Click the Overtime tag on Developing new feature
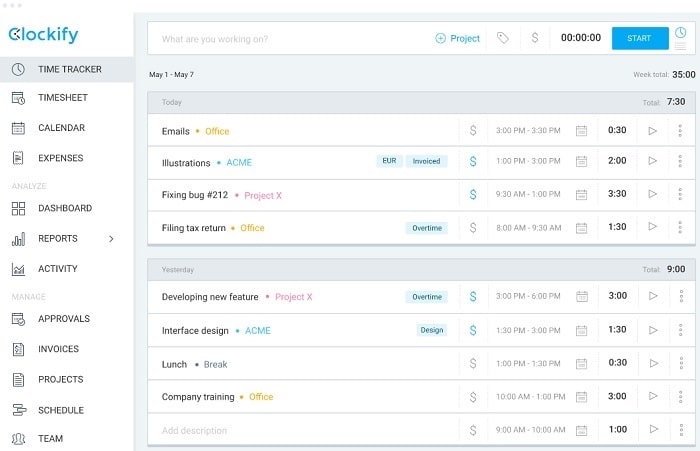700x451 pixels. tap(427, 297)
